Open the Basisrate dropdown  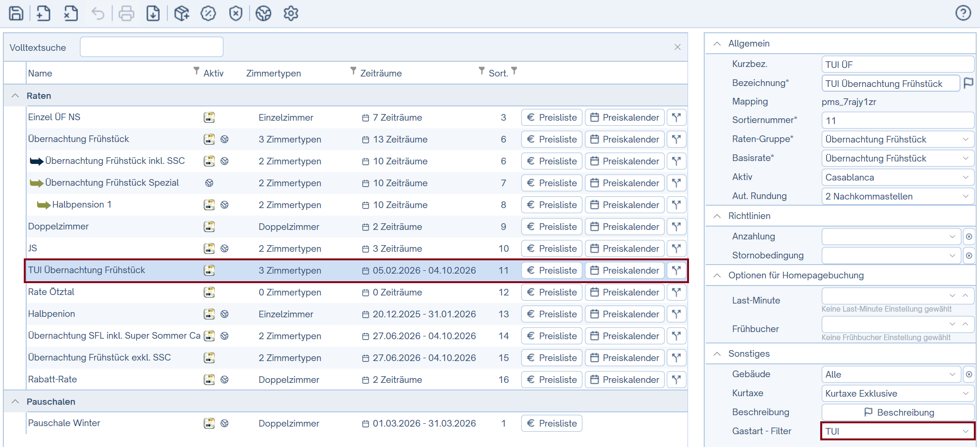coord(898,158)
